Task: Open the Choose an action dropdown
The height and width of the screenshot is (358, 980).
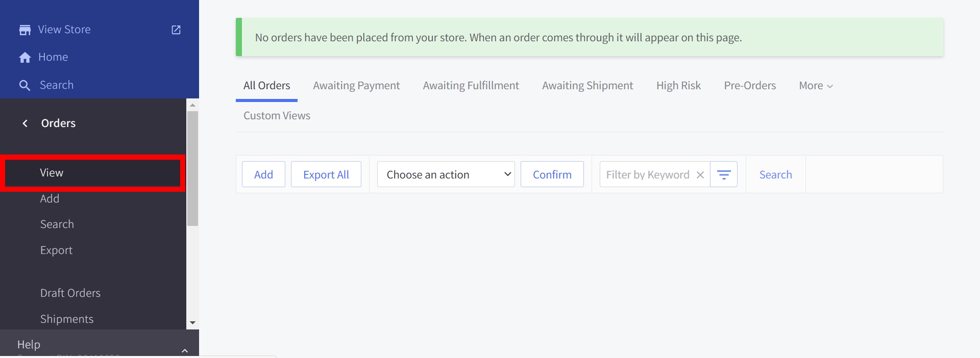Action: click(446, 175)
